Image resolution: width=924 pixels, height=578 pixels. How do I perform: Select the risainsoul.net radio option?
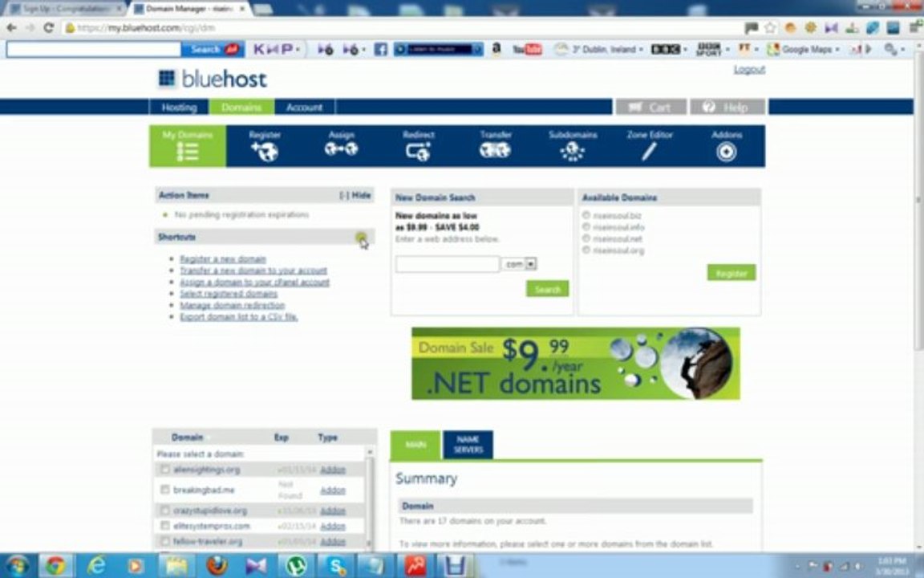586,238
